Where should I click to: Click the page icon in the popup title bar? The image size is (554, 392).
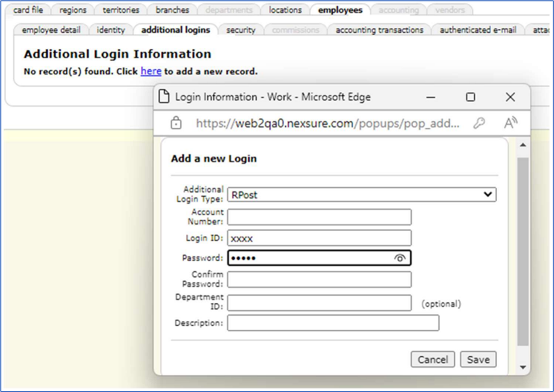click(x=166, y=97)
